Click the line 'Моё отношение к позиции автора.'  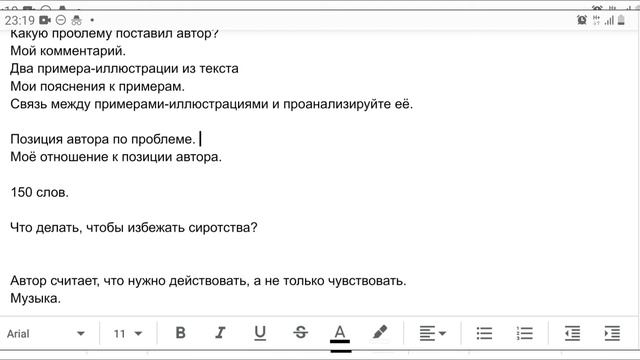coord(116,157)
